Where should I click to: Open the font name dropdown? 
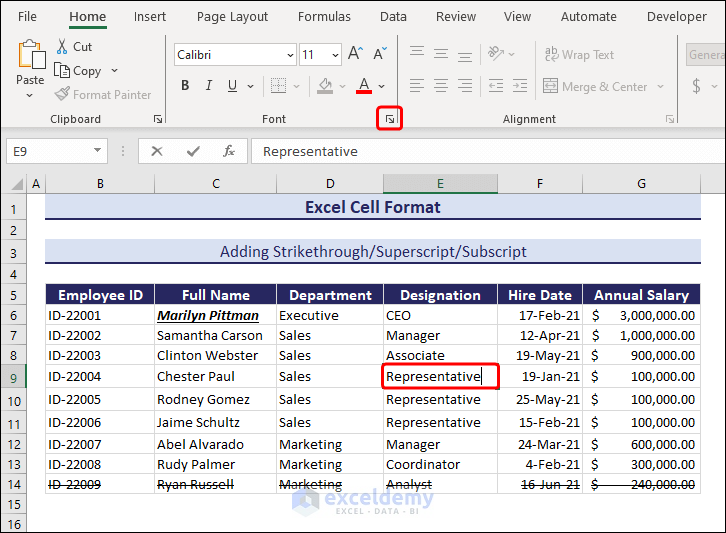pyautogui.click(x=290, y=56)
